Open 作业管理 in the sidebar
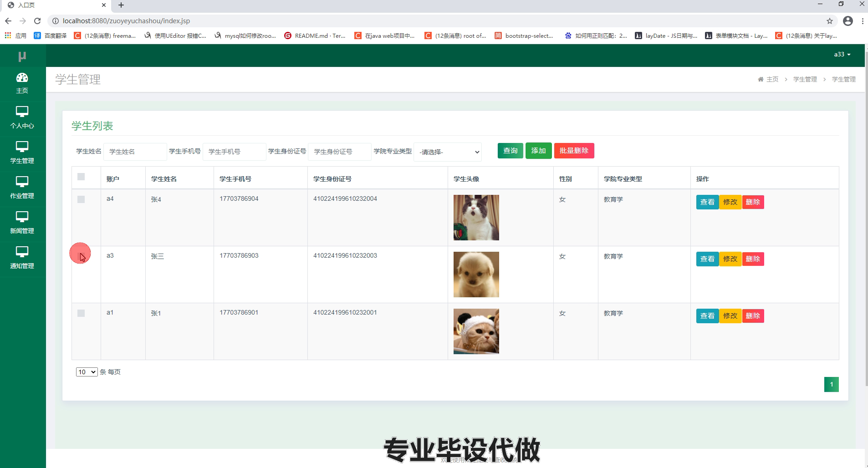 tap(22, 188)
